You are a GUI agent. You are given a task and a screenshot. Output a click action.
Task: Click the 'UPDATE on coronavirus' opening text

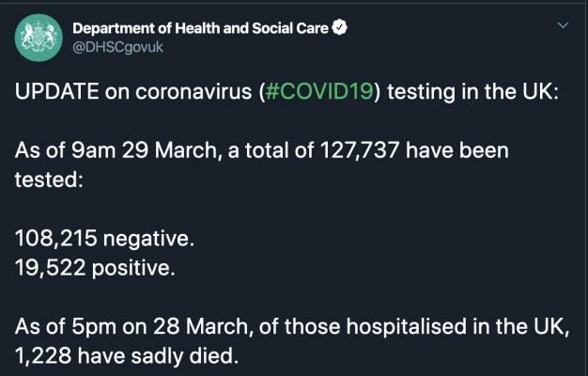(x=133, y=91)
